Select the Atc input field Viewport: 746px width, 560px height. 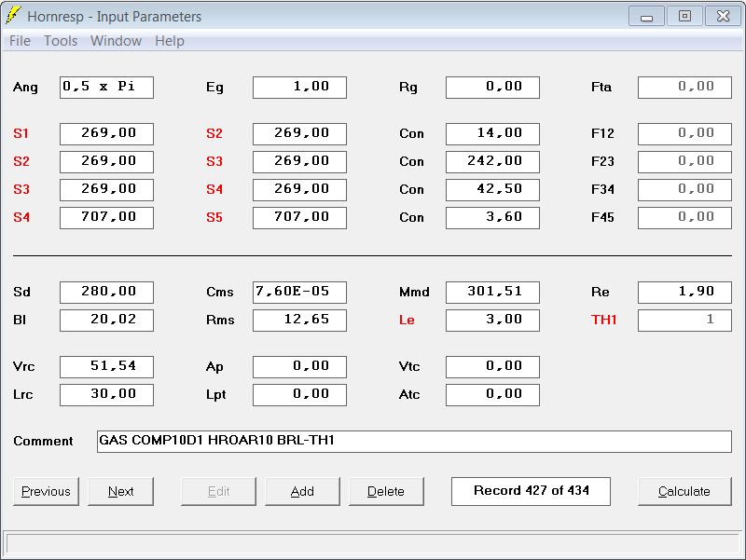pos(492,394)
